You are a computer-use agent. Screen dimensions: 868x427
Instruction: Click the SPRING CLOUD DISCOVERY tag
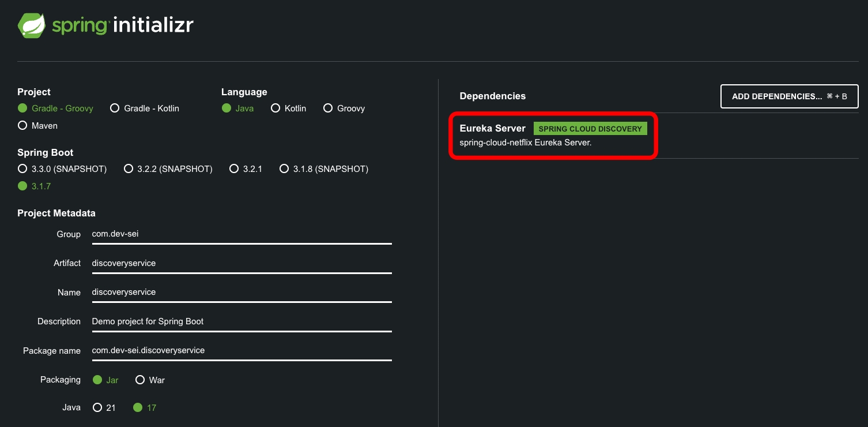(x=590, y=129)
